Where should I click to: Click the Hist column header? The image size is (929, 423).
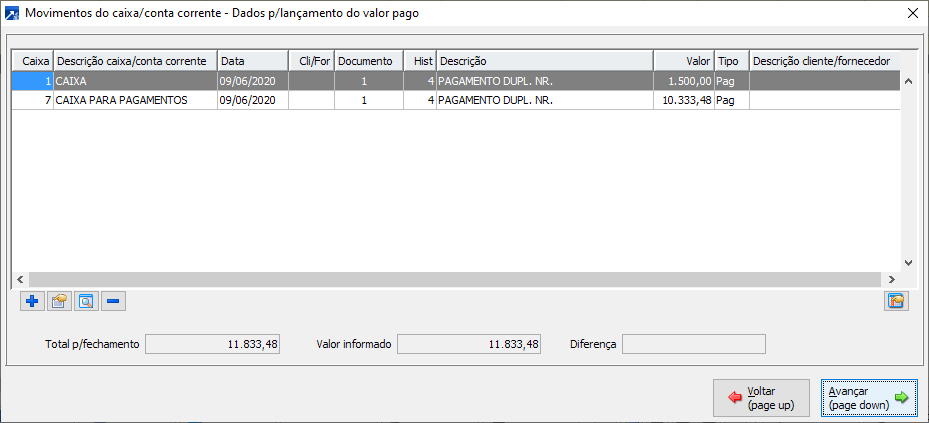coord(419,61)
